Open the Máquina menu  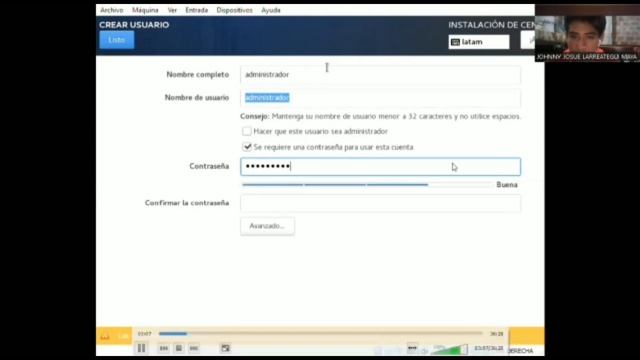click(145, 10)
